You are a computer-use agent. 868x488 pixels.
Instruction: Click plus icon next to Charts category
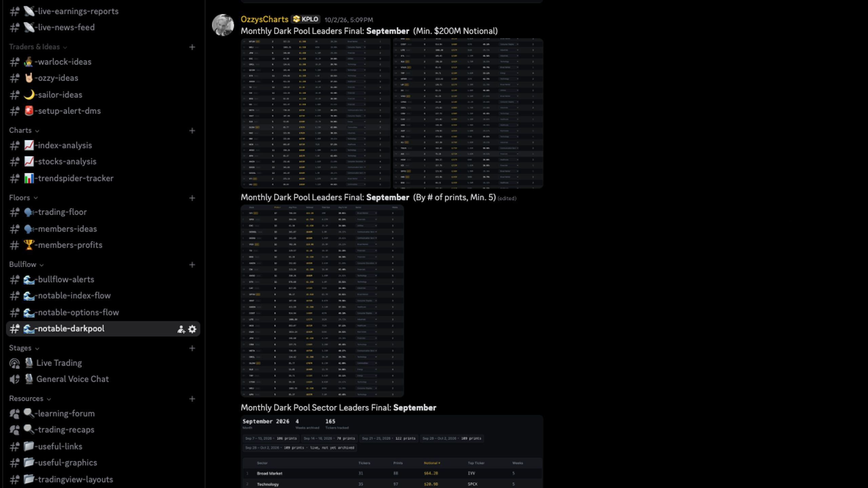coord(192,130)
